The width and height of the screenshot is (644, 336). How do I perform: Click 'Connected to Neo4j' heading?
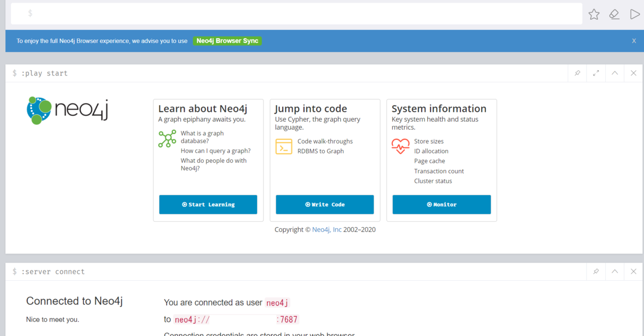tap(75, 301)
